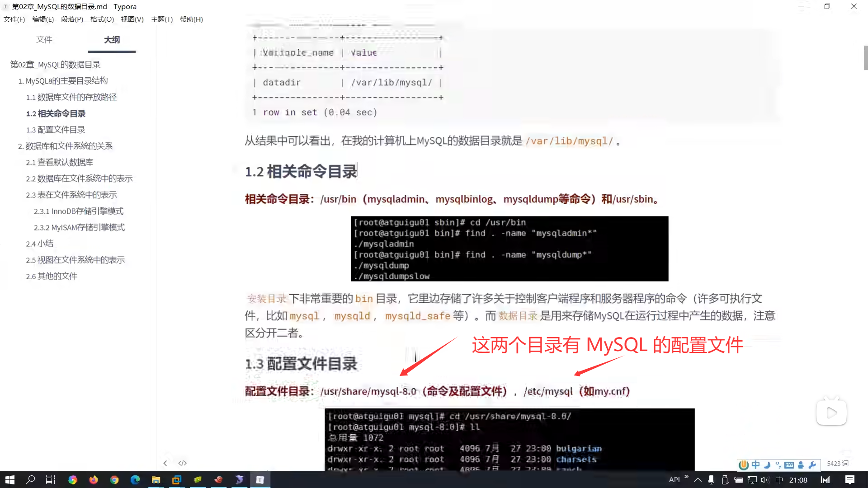Open the VirtualBox icon in the taskbar

[x=177, y=480]
